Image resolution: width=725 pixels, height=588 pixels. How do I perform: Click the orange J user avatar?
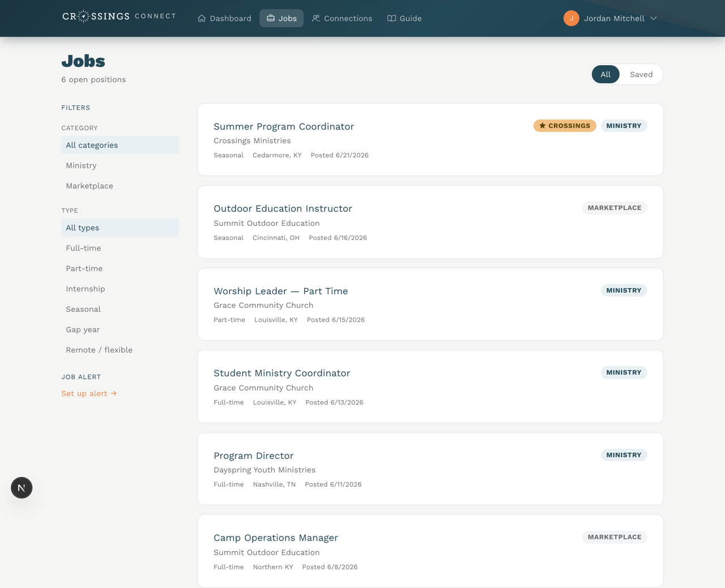(571, 18)
